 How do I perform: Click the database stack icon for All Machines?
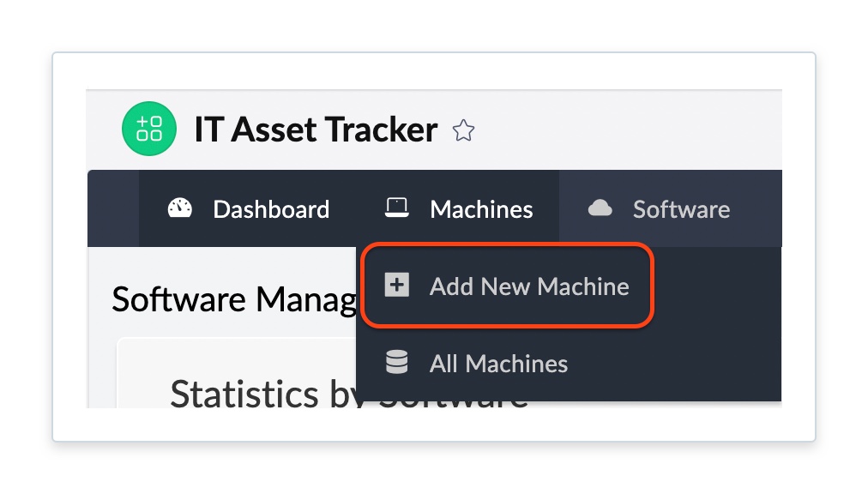(396, 363)
